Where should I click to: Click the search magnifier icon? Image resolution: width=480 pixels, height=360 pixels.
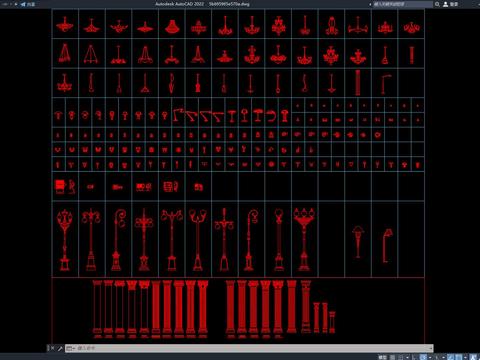point(437,4)
